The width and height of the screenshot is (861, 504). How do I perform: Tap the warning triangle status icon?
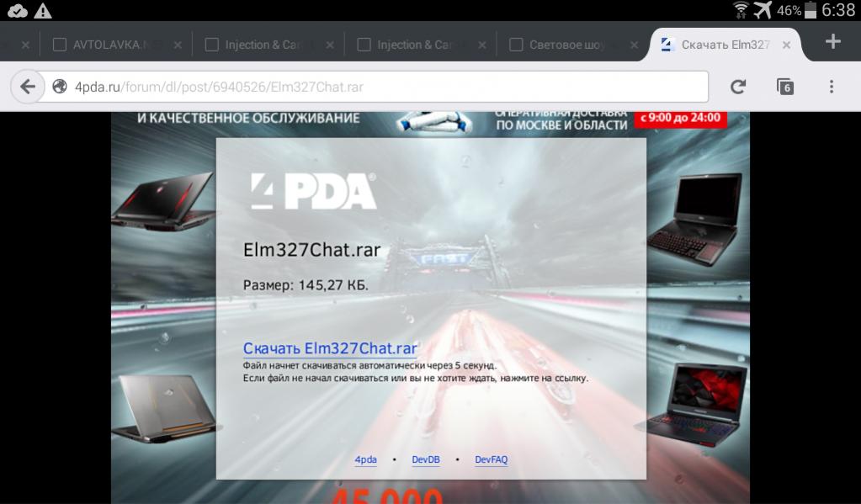tap(43, 10)
